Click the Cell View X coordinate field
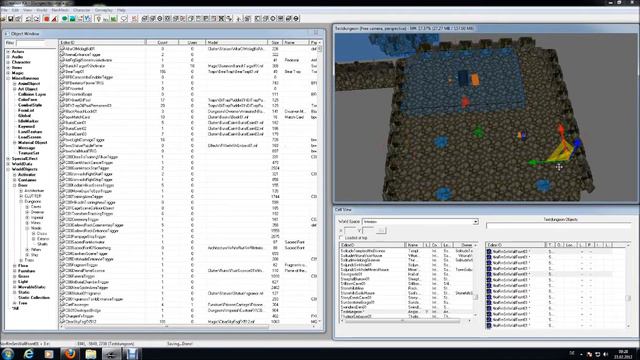 pyautogui.click(x=350, y=231)
